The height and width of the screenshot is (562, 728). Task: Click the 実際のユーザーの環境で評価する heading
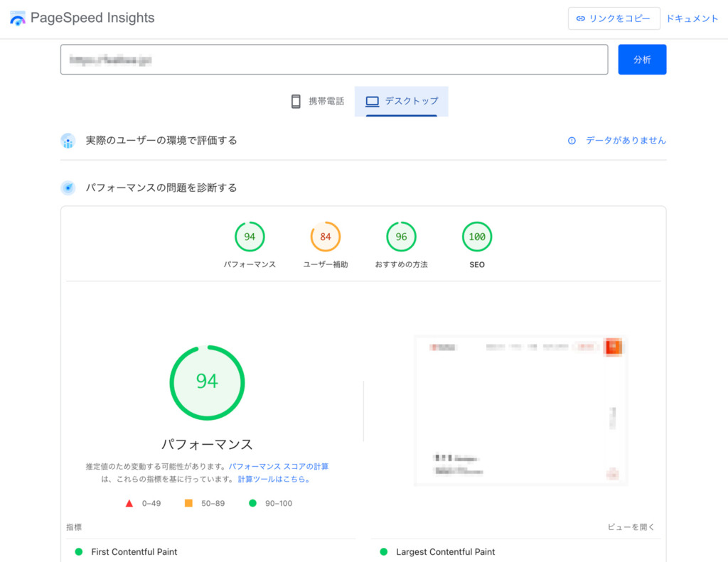[161, 141]
